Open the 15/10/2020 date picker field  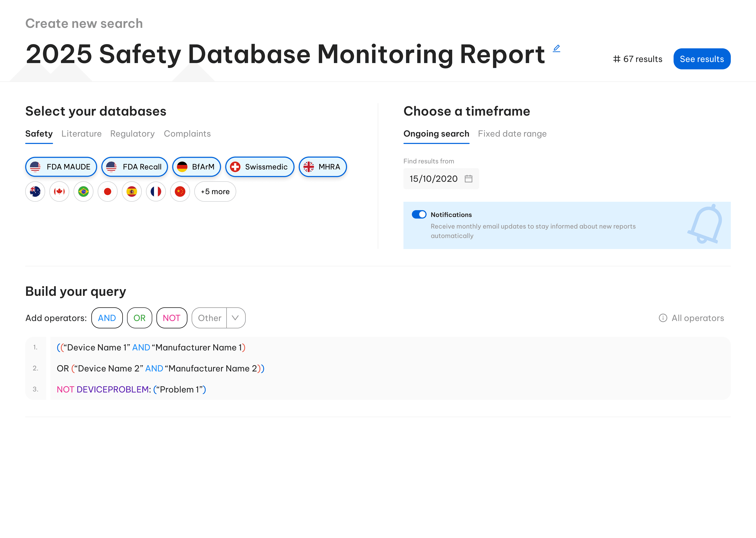point(434,179)
